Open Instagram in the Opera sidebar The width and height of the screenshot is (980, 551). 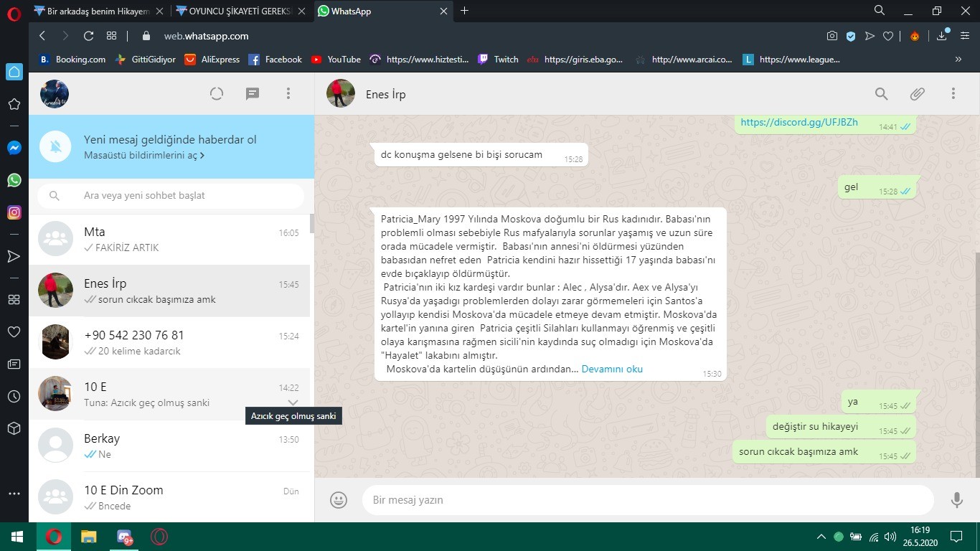pyautogui.click(x=14, y=212)
